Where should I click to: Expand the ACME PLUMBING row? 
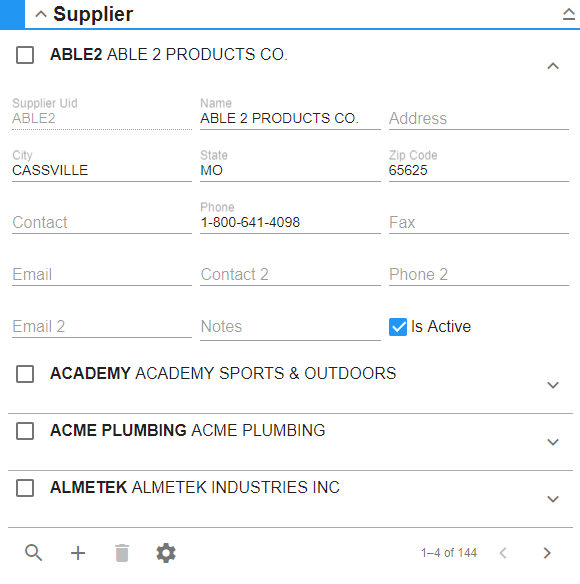pyautogui.click(x=553, y=442)
